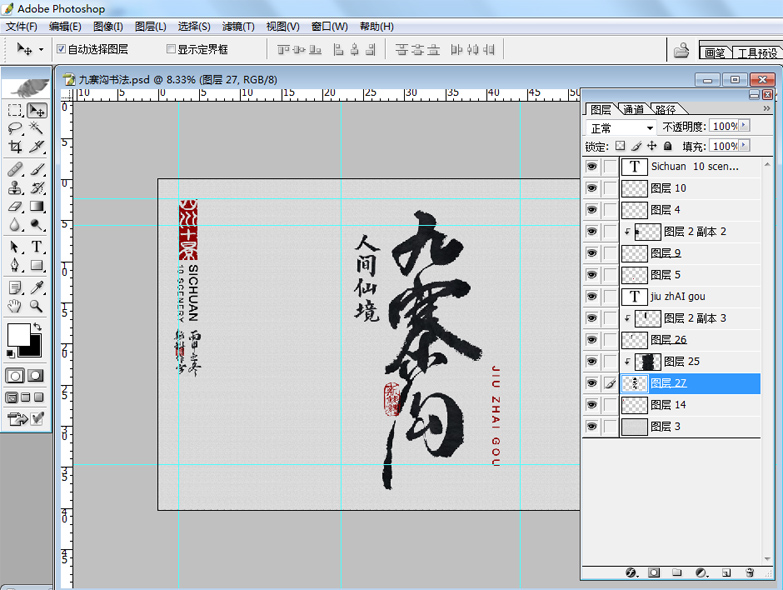This screenshot has width=783, height=590.
Task: Switch to the 通道 tab
Action: click(633, 109)
